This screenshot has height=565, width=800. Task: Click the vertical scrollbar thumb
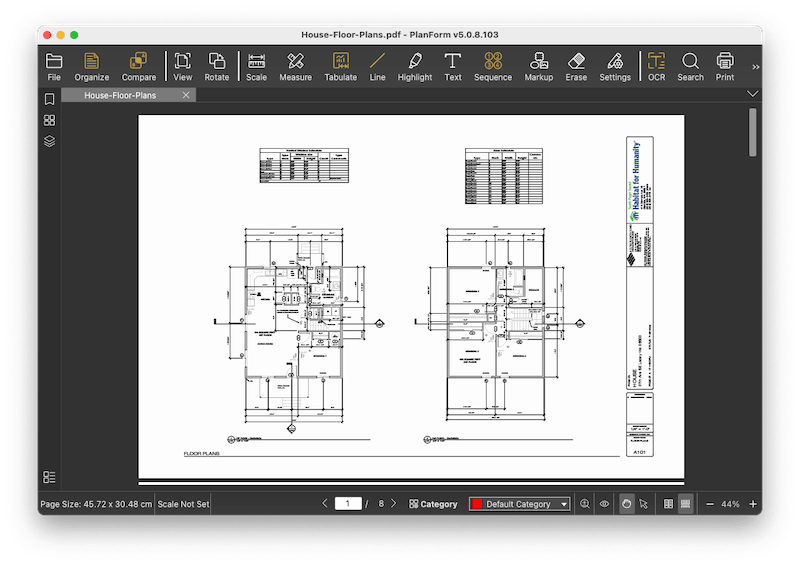point(753,132)
